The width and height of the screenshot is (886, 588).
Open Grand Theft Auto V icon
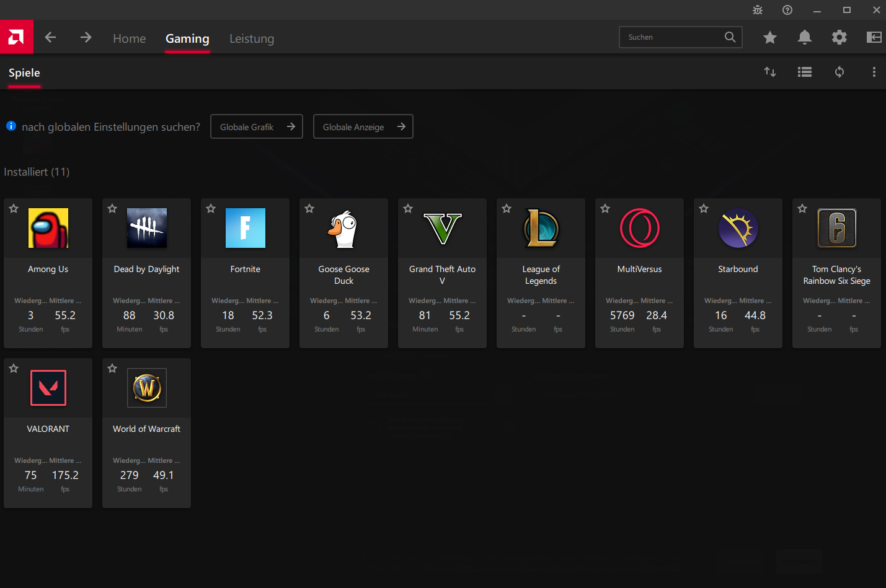pyautogui.click(x=443, y=228)
